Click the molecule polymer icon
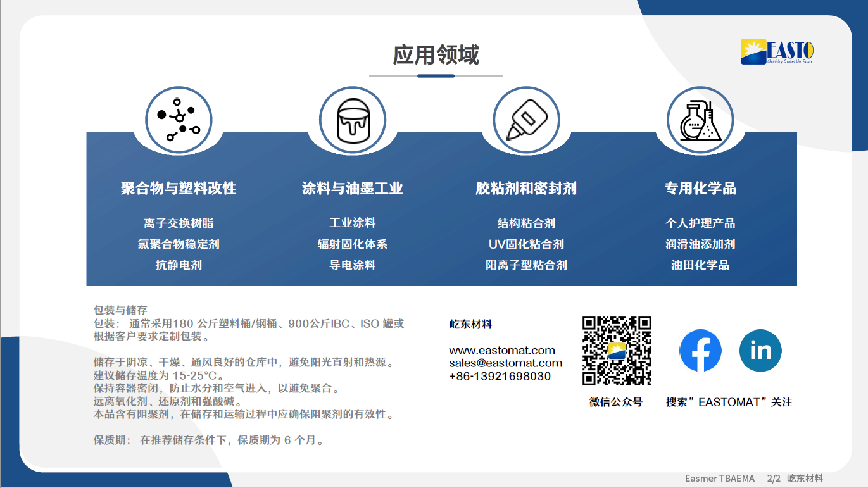Image resolution: width=868 pixels, height=488 pixels. [179, 120]
